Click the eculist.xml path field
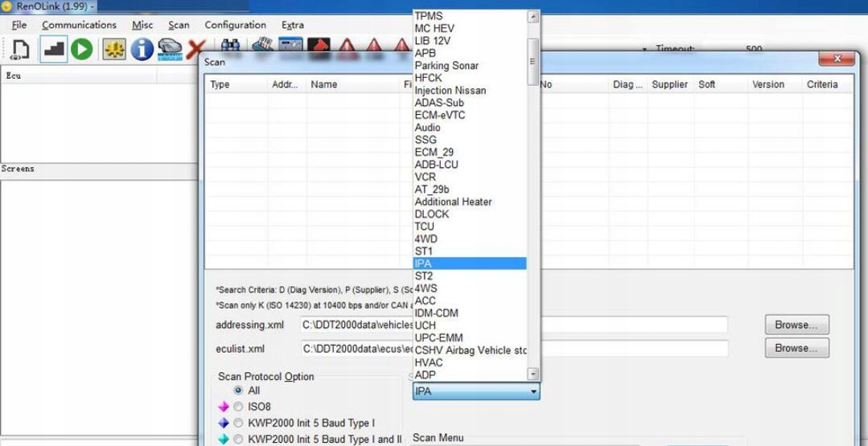This screenshot has width=868, height=446. point(514,349)
